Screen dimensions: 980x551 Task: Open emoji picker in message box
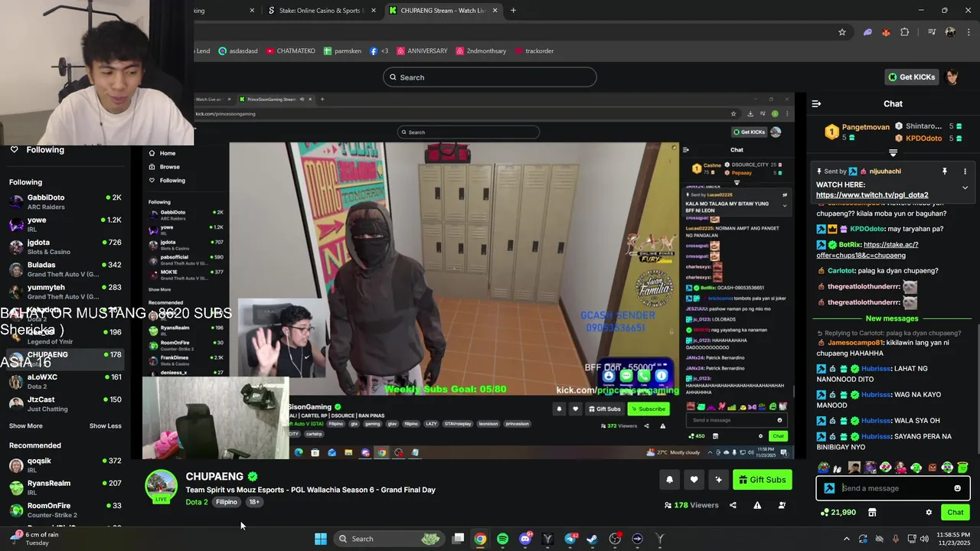[957, 488]
